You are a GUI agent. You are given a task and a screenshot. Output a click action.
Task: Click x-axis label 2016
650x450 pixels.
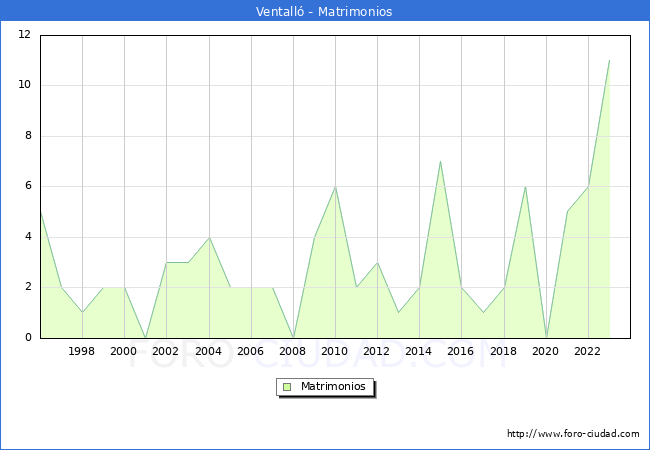(461, 351)
